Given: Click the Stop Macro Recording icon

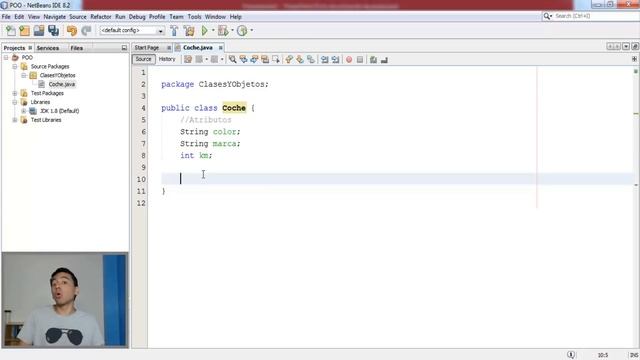Looking at the screenshot, I should (360, 60).
